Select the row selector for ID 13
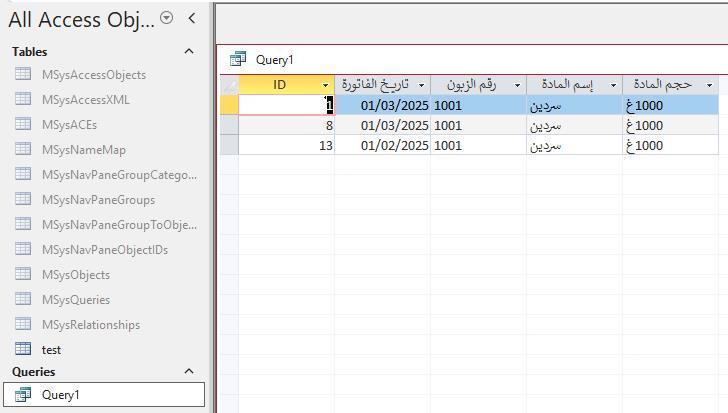This screenshot has width=728, height=413. pos(229,145)
